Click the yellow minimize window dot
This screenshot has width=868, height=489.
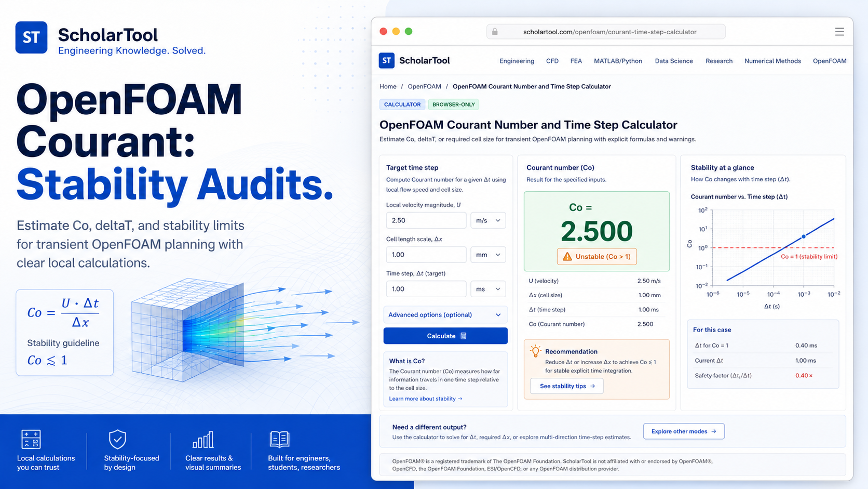pos(396,31)
